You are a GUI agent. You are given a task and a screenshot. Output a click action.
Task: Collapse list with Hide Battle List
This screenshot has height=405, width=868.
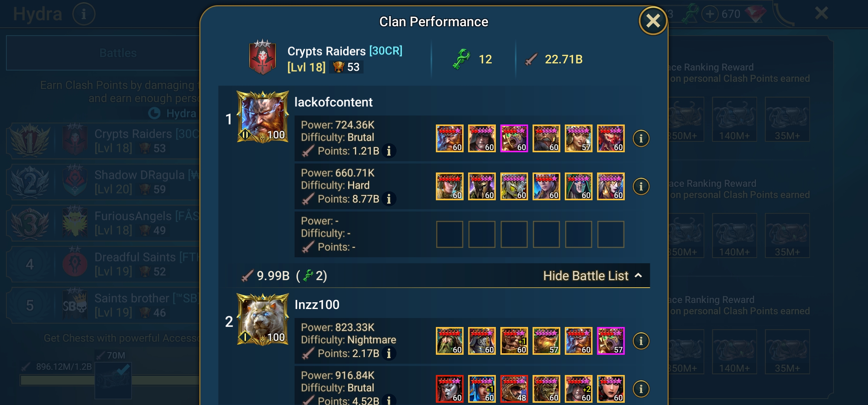click(x=593, y=276)
